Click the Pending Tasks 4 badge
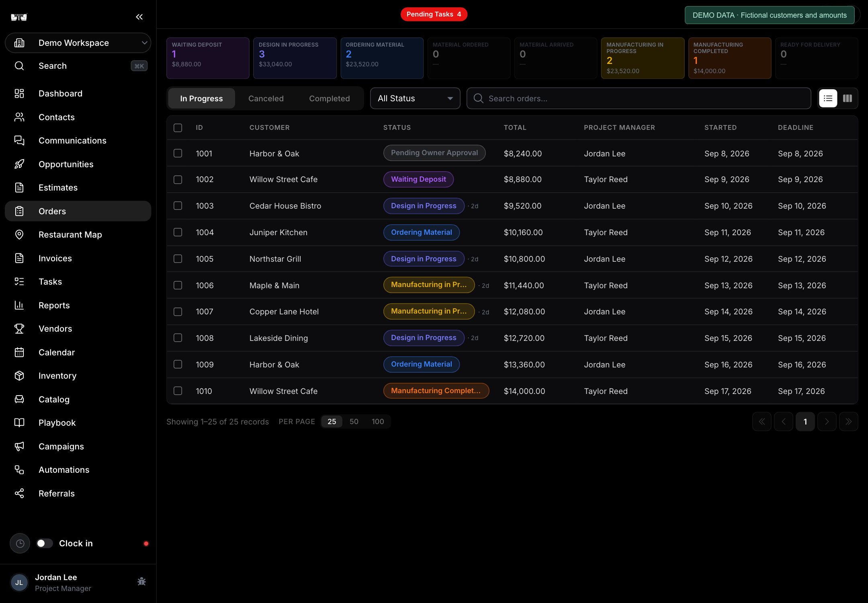 click(x=434, y=14)
